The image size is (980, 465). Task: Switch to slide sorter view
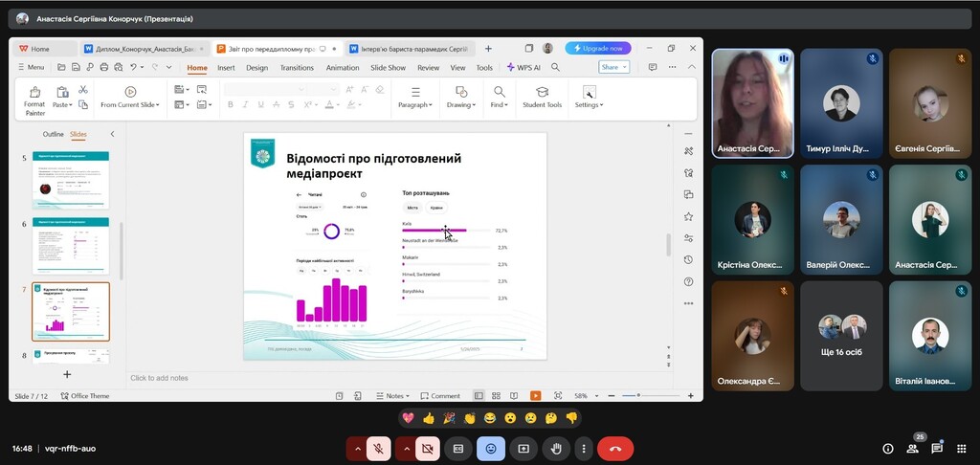pyautogui.click(x=495, y=396)
